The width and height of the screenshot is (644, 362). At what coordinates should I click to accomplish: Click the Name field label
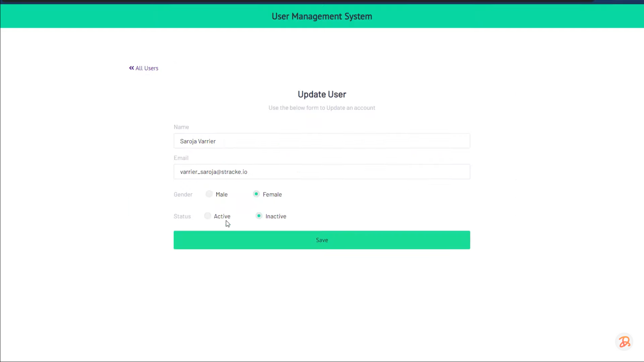181,127
